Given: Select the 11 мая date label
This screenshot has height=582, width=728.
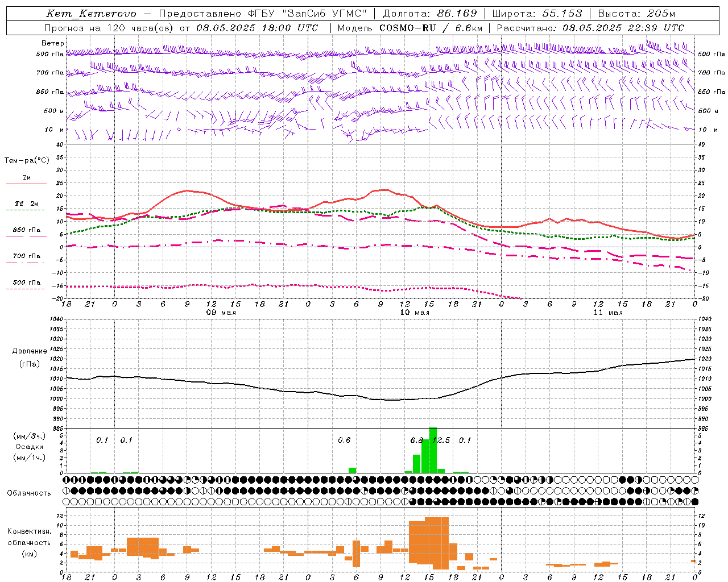Looking at the screenshot, I should tap(608, 313).
